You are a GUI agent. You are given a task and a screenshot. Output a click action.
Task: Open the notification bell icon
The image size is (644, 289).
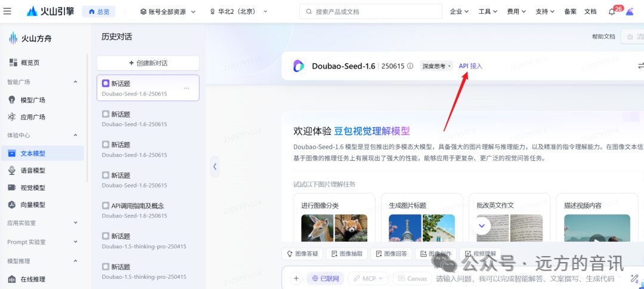coord(612,11)
